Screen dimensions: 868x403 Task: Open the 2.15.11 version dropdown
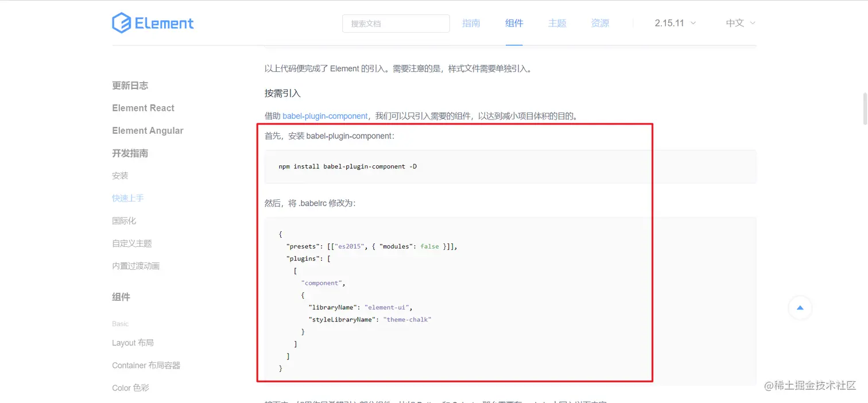pyautogui.click(x=675, y=23)
